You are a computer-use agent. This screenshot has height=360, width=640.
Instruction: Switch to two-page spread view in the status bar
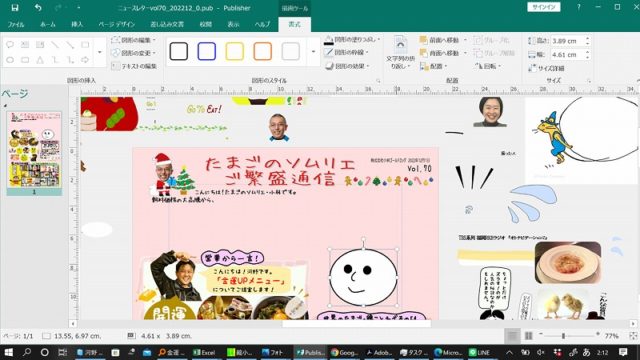tap(529, 336)
